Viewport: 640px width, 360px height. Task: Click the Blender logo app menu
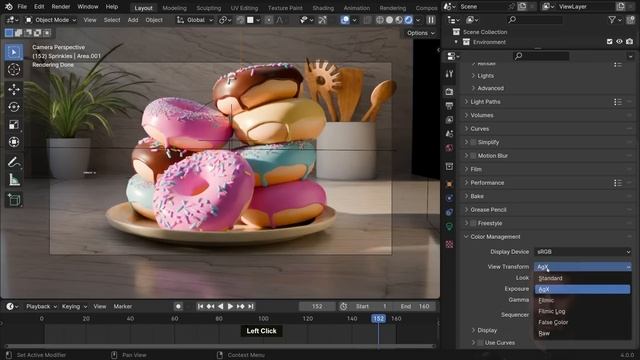[x=9, y=7]
